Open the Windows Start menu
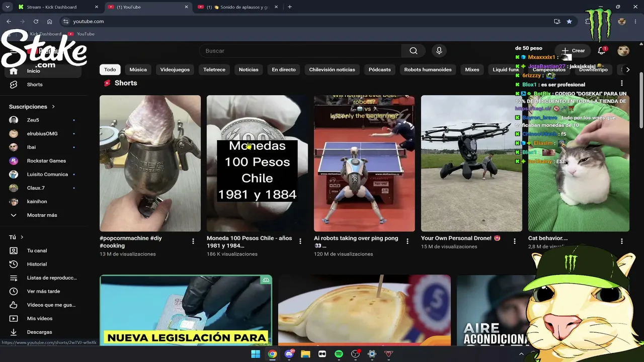 256,354
